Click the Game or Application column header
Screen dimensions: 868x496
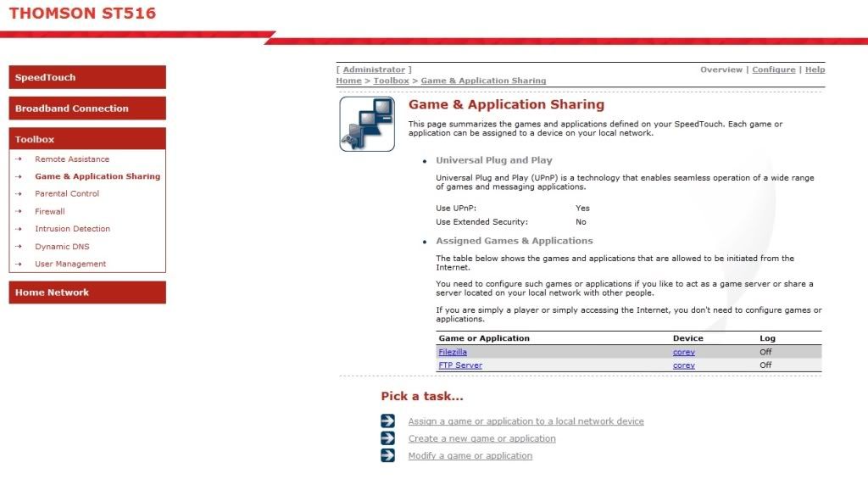pos(484,338)
